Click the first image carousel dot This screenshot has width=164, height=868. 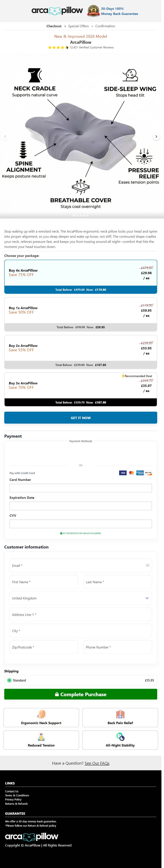74,215
